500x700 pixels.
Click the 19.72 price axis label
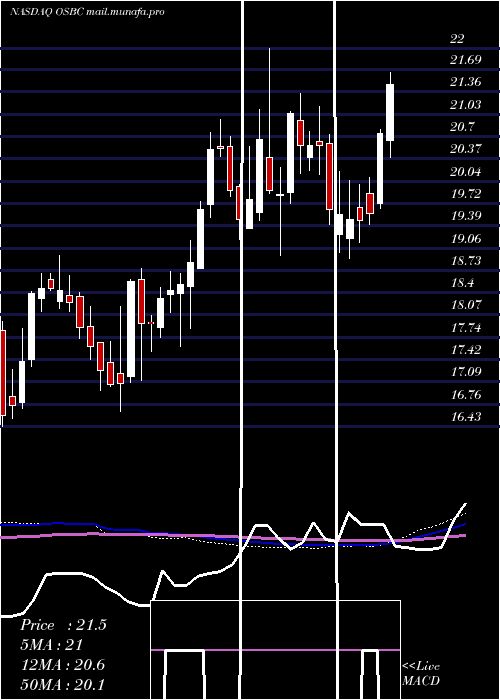coord(466,194)
